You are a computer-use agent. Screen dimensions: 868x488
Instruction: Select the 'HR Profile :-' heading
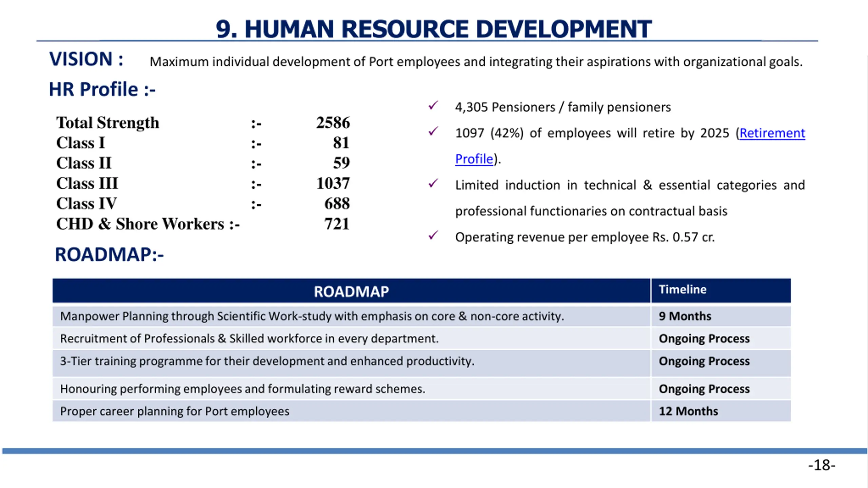tap(102, 89)
